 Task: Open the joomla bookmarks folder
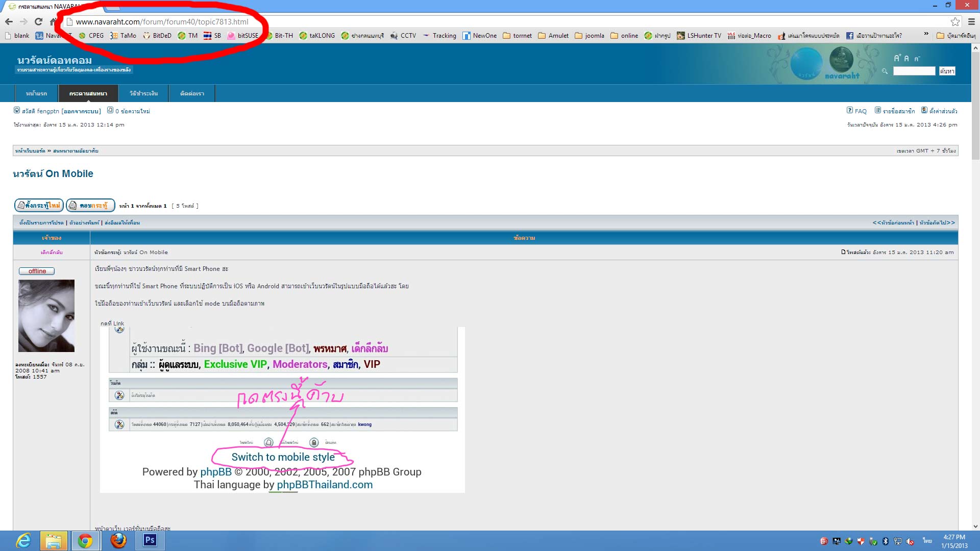590,36
